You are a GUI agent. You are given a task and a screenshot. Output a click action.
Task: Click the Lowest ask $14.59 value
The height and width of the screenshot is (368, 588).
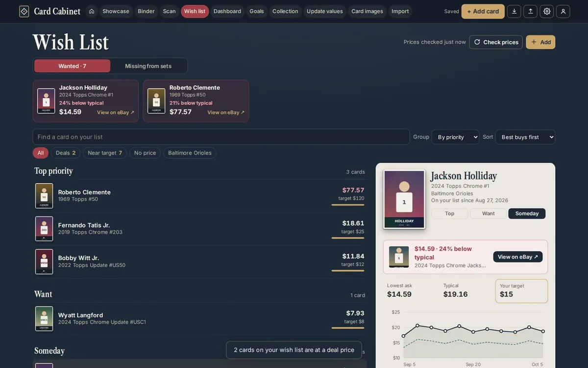399,294
